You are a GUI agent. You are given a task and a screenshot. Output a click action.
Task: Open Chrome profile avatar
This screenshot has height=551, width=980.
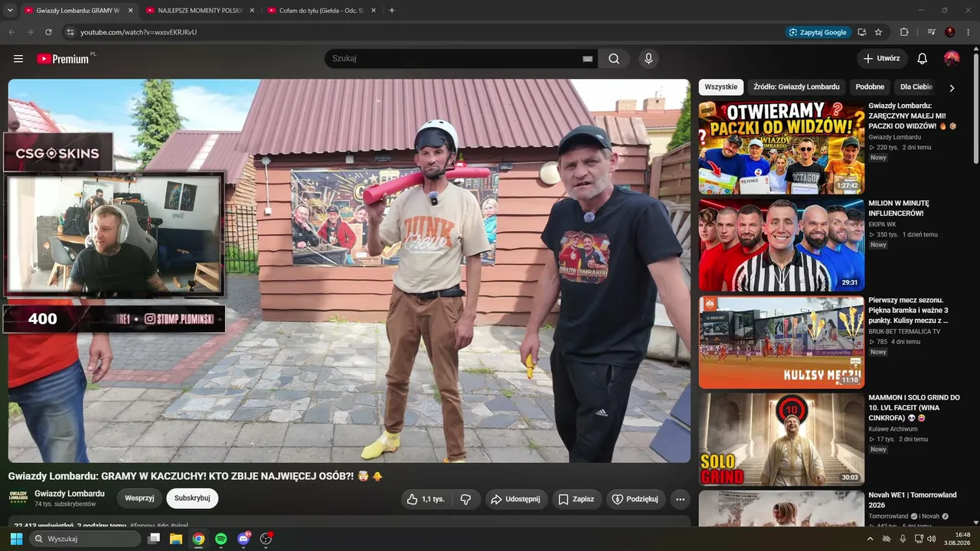click(950, 32)
